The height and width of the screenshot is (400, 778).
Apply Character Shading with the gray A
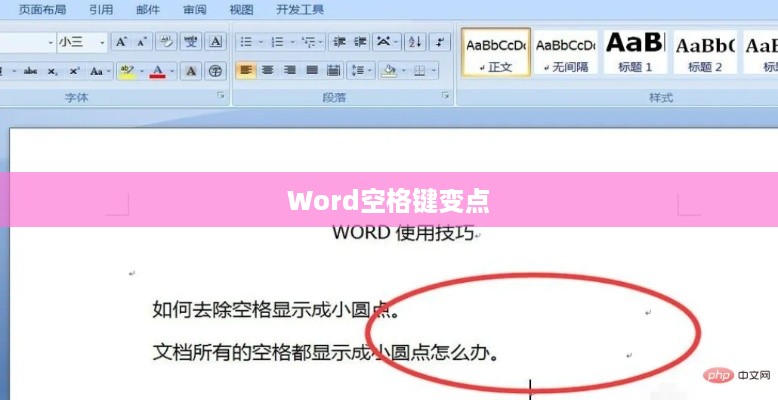coord(191,71)
